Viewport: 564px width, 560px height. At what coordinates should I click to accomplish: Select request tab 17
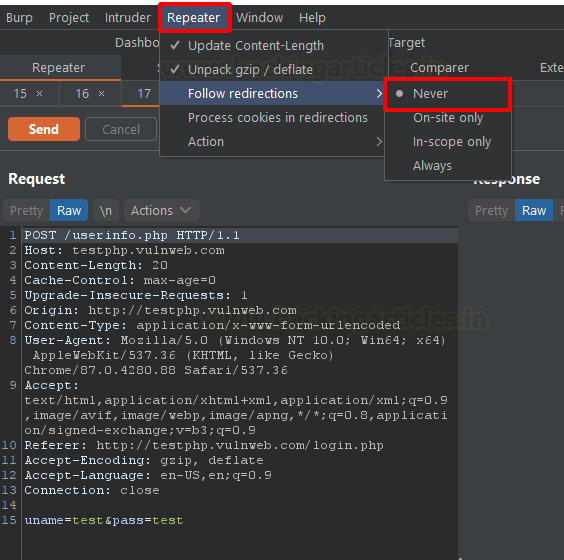[x=144, y=94]
